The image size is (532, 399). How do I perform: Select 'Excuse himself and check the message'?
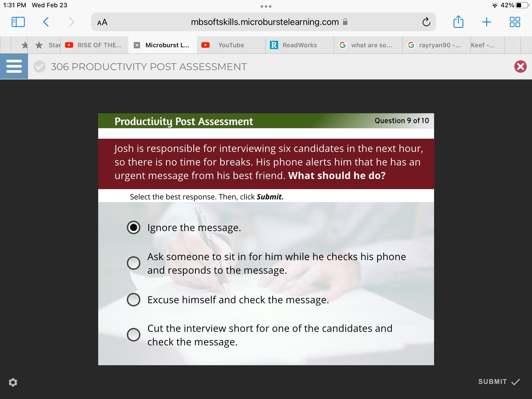(134, 300)
